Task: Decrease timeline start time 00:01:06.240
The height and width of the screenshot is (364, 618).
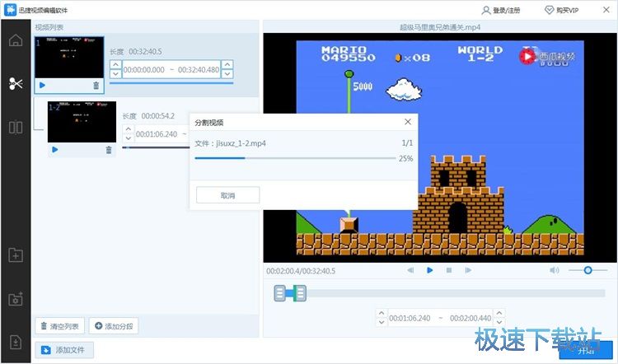Action: coord(382,323)
